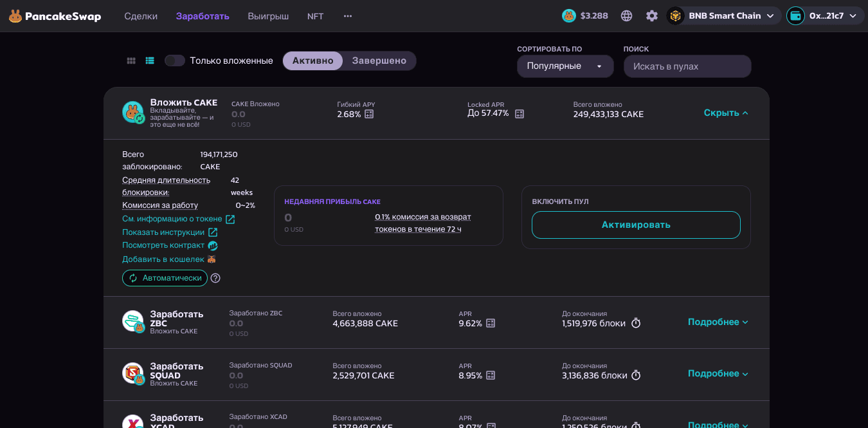Click the $3.288 CAKE price

coord(594,16)
